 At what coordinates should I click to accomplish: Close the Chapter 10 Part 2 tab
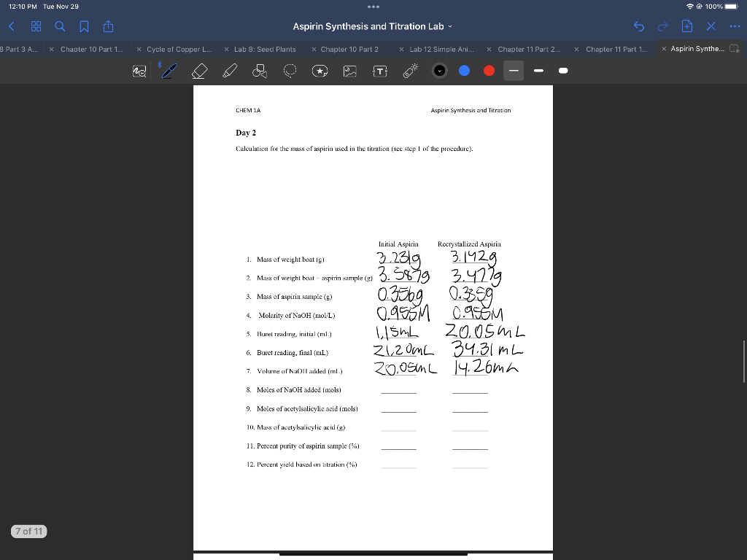314,49
